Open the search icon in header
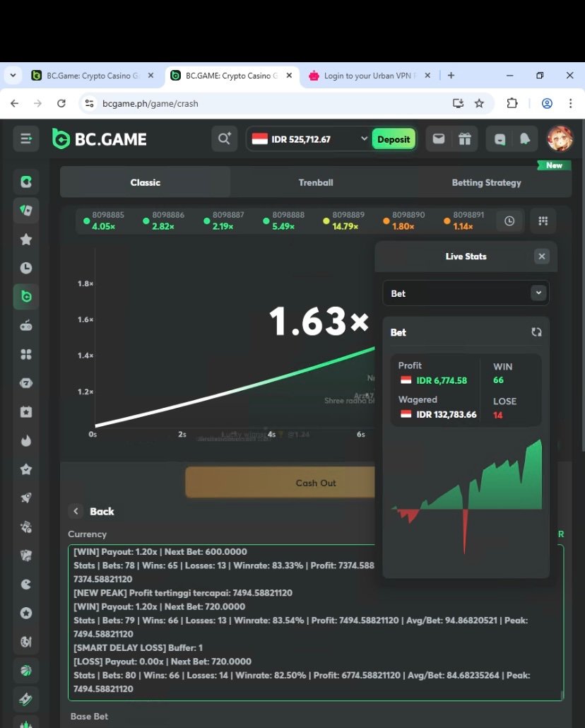 pyautogui.click(x=224, y=139)
